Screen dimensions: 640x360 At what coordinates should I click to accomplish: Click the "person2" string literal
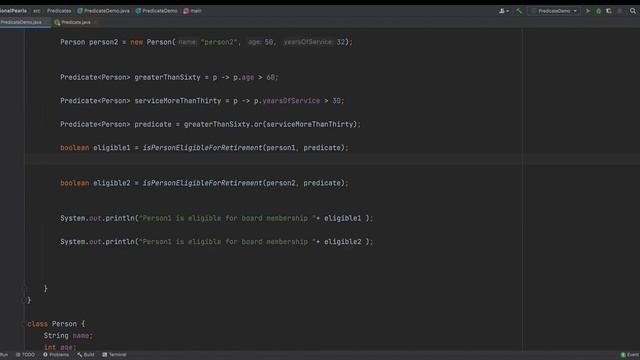click(219, 42)
